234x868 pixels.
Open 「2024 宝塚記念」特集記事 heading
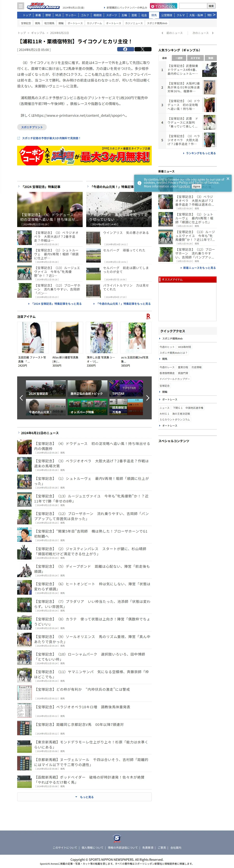[41, 187]
